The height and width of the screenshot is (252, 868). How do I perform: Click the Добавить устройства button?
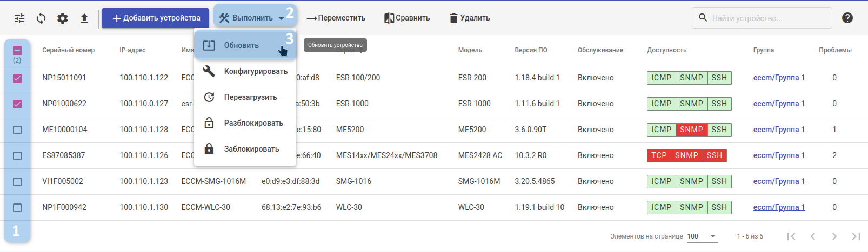156,18
